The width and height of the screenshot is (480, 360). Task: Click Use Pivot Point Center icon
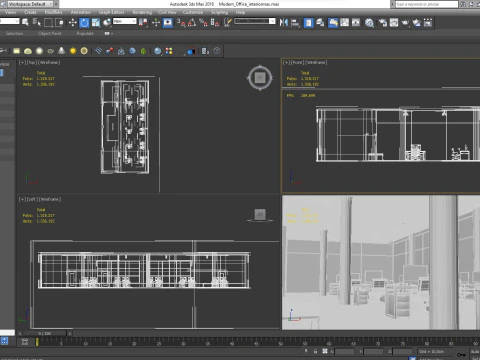[143, 22]
